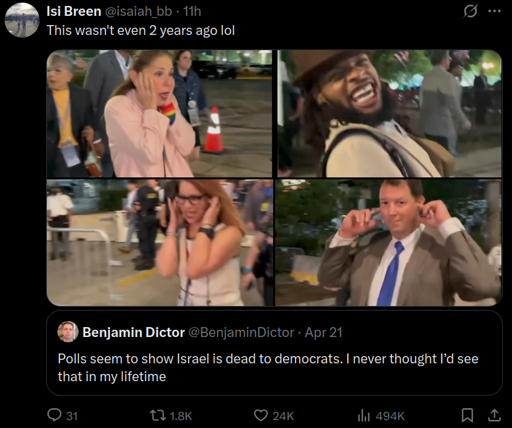The width and height of the screenshot is (512, 428).
Task: Open photo of laughing man in hat
Action: pos(389,113)
